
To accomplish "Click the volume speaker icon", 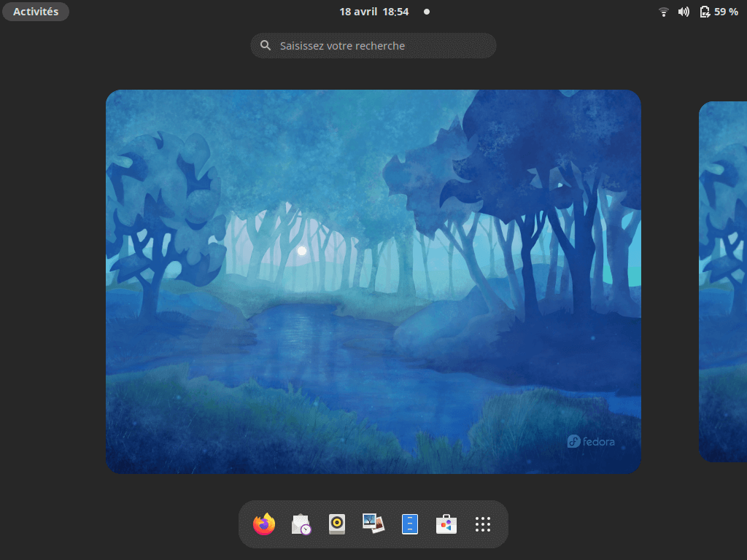I will click(x=684, y=12).
